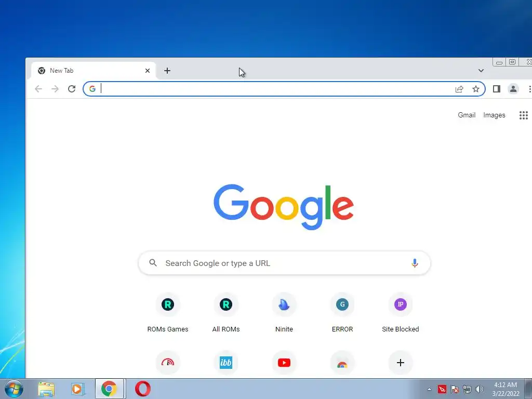Open the Ninite shortcut
This screenshot has width=532, height=399.
click(284, 313)
